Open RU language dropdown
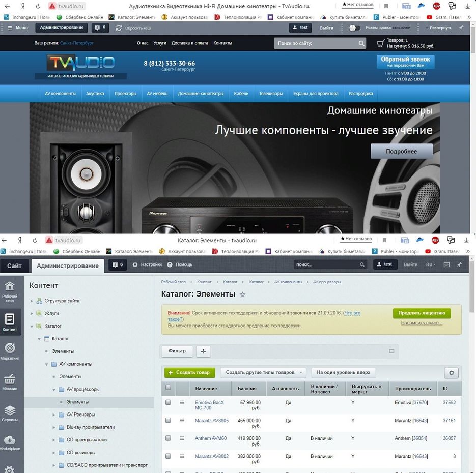Image resolution: width=476 pixels, height=473 pixels. (431, 264)
